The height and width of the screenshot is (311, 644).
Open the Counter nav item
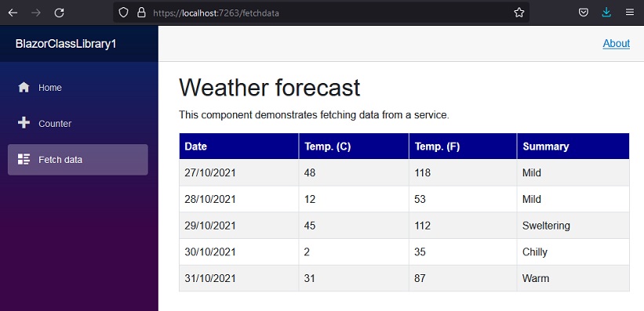pos(78,124)
